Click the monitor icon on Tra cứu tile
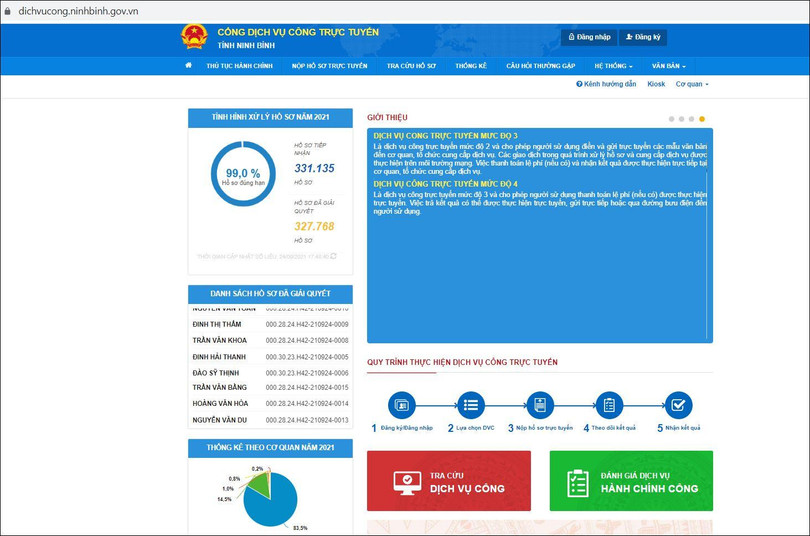Viewport: 810px width, 536px height. coord(408,483)
